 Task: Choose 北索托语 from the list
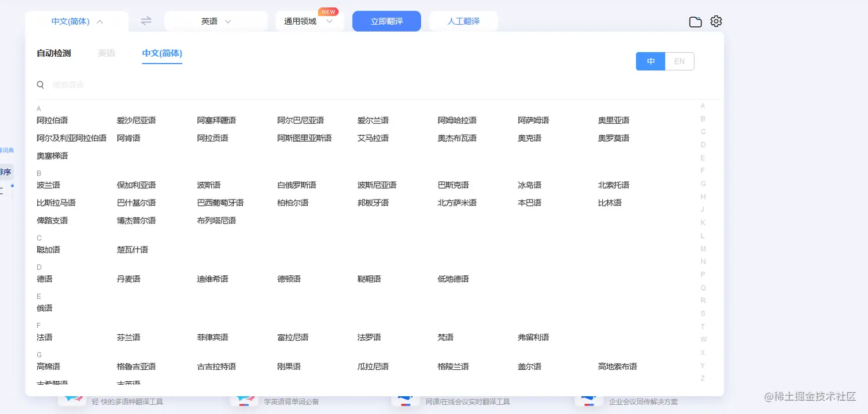(x=614, y=185)
